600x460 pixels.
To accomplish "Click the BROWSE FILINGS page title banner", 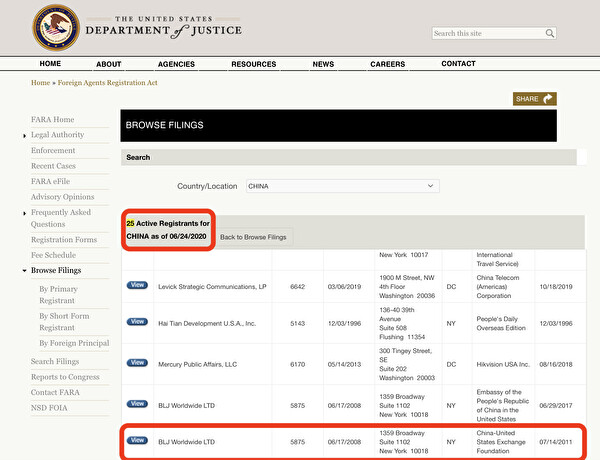I will tap(339, 126).
